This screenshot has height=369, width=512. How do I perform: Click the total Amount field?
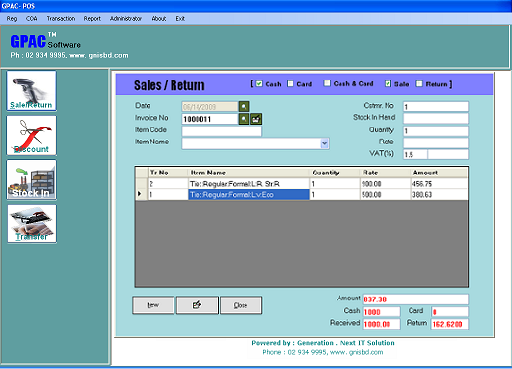416,299
